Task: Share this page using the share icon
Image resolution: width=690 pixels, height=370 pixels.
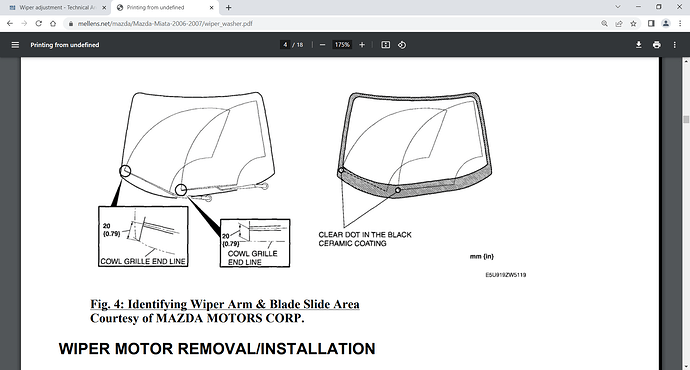Action: click(619, 24)
